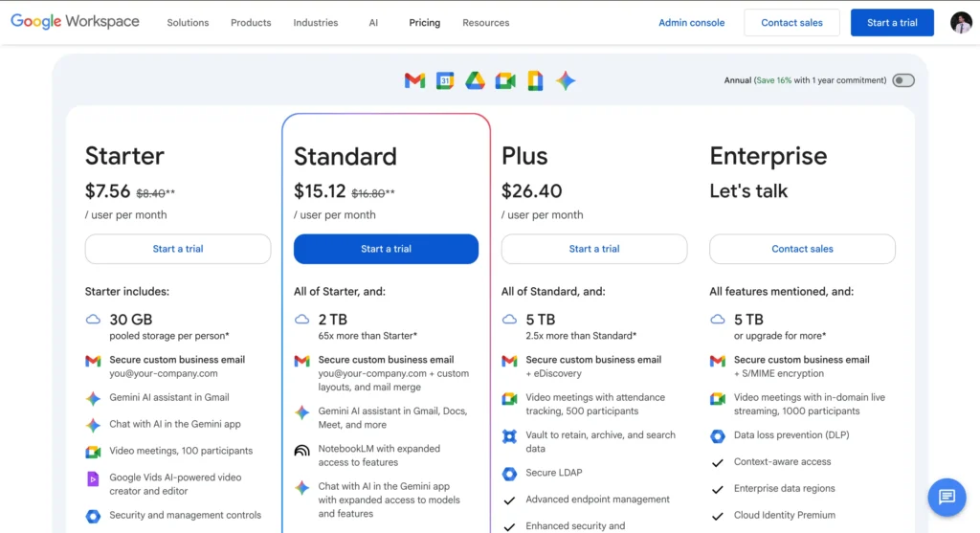Click the Data loss prevention icon in Enterprise
Image resolution: width=980 pixels, height=533 pixels.
tap(718, 436)
